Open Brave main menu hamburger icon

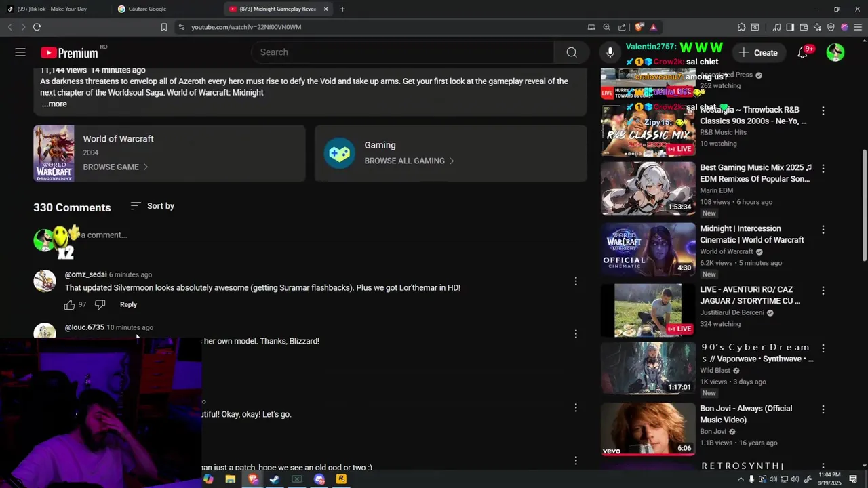tap(858, 27)
